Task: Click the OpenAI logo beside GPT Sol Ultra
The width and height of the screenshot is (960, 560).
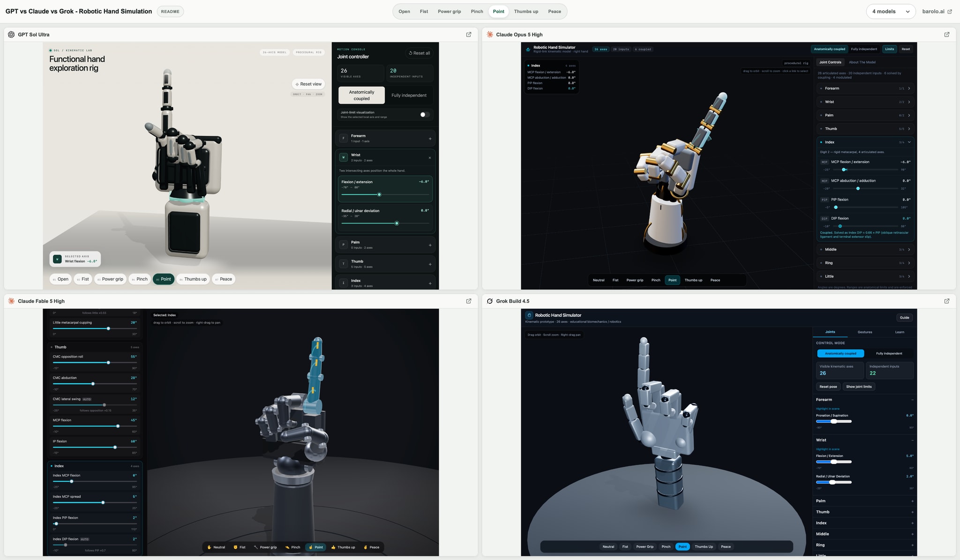Action: click(x=11, y=34)
